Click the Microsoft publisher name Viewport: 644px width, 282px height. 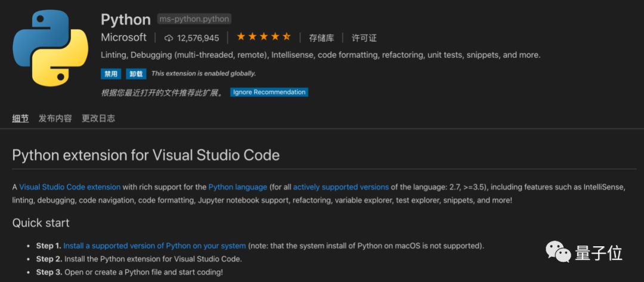point(123,38)
